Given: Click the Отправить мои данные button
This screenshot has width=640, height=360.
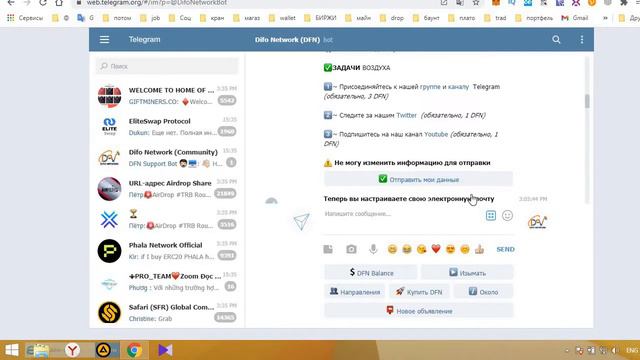Looking at the screenshot, I should [419, 179].
